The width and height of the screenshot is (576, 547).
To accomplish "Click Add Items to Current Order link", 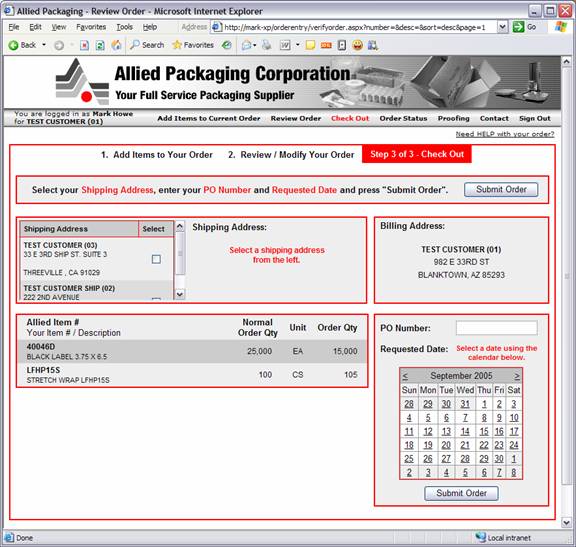I will pyautogui.click(x=209, y=118).
